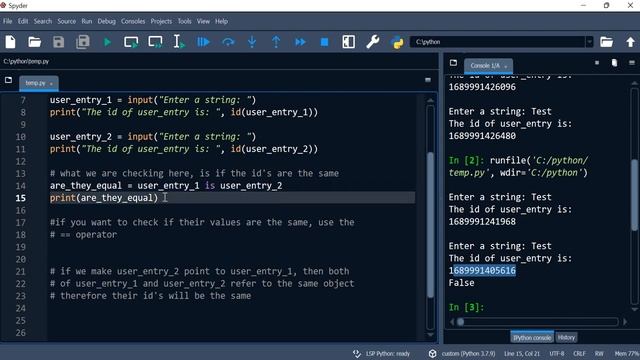Image resolution: width=640 pixels, height=360 pixels.
Task: Run the current cell
Action: click(x=131, y=42)
